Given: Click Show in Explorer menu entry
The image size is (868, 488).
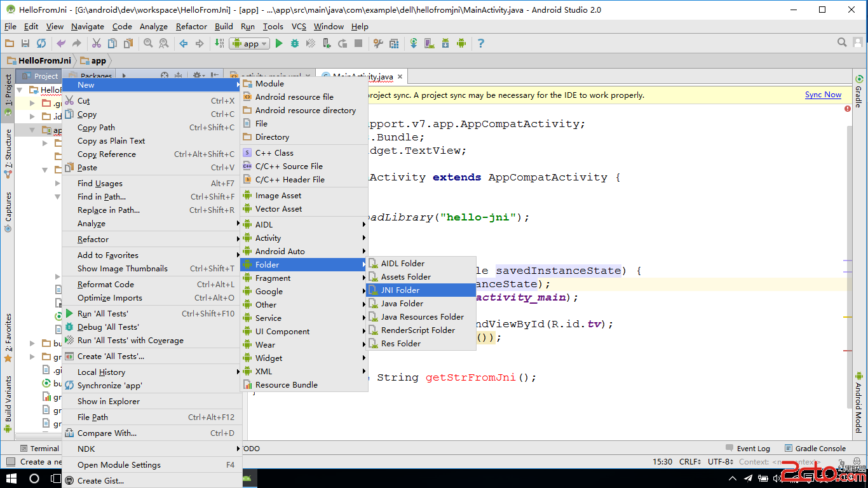Looking at the screenshot, I should (151, 401).
